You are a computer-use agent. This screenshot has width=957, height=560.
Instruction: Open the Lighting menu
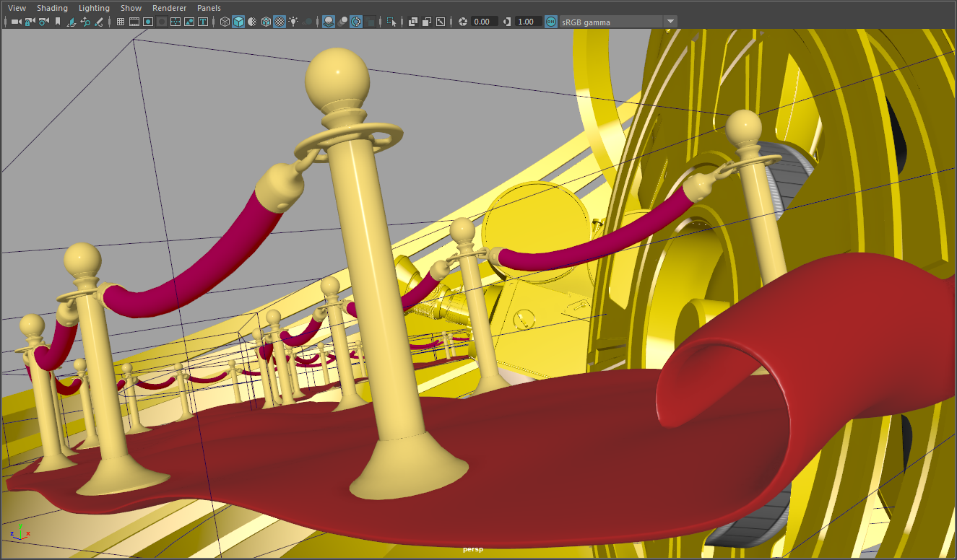coord(94,8)
